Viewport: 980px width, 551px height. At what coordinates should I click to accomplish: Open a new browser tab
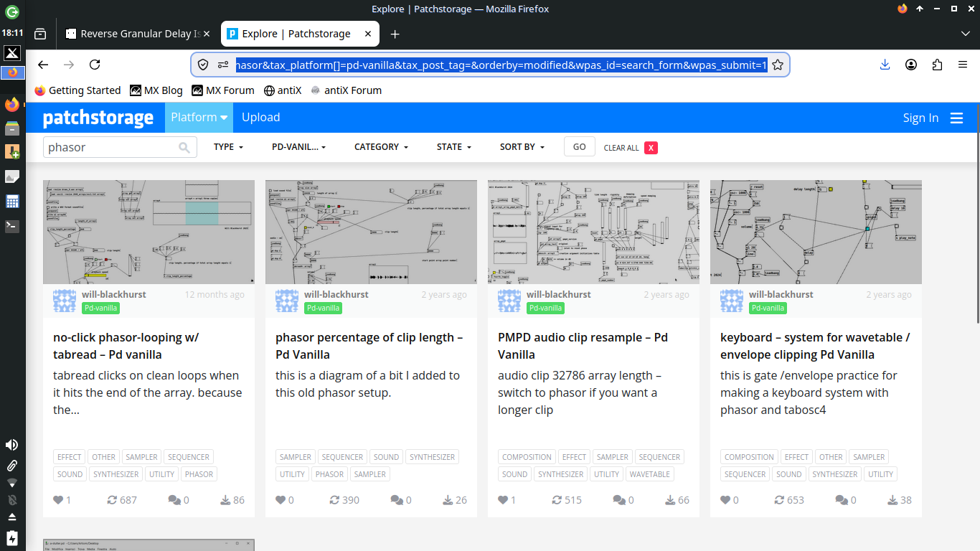[395, 34]
